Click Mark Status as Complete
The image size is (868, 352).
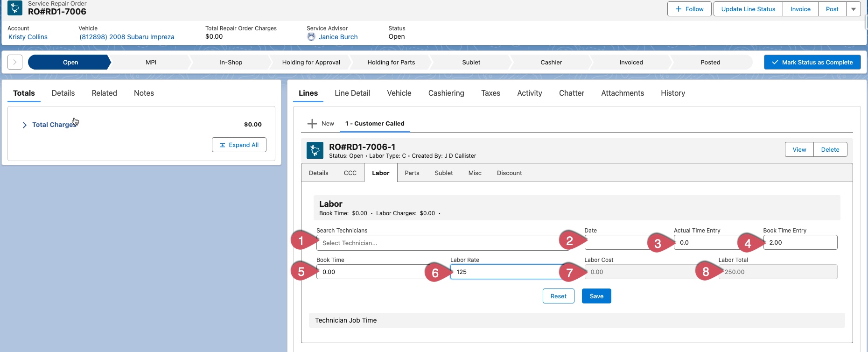click(812, 62)
